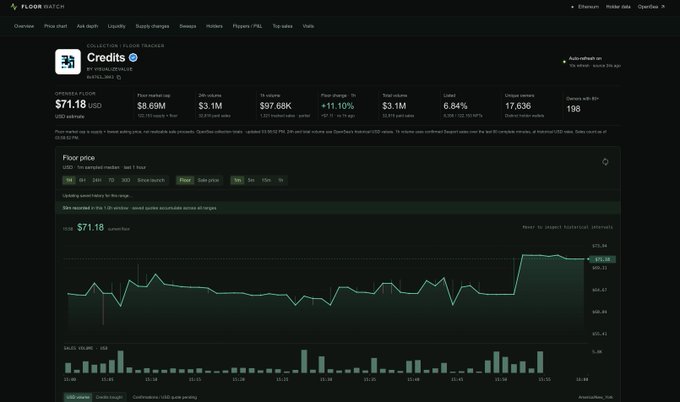
Task: Click the 6.84% Listed value
Action: click(455, 106)
